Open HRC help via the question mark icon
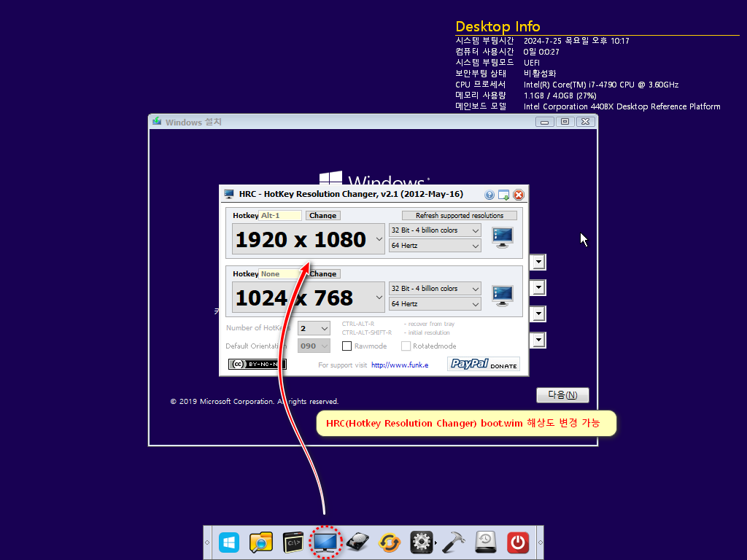Viewport: 747px width, 560px height. [489, 195]
